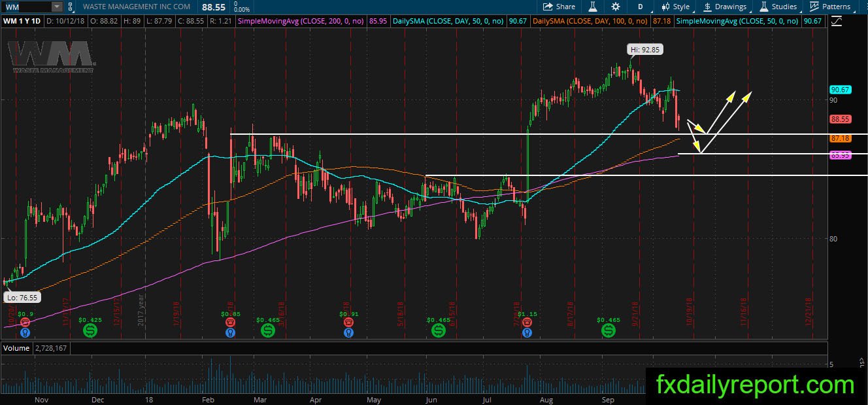Click the flask thinkScript icon
Viewport: 868px width, 405px height.
click(x=593, y=7)
